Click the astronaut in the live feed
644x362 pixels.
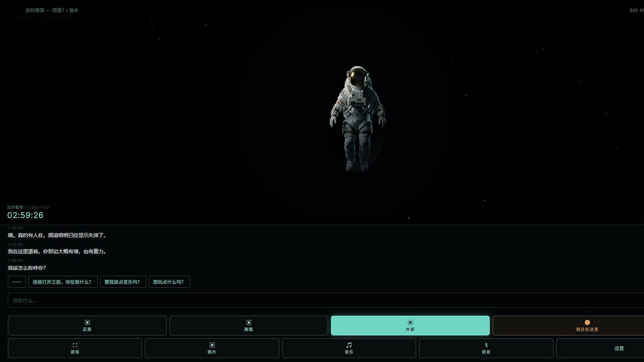[x=358, y=118]
